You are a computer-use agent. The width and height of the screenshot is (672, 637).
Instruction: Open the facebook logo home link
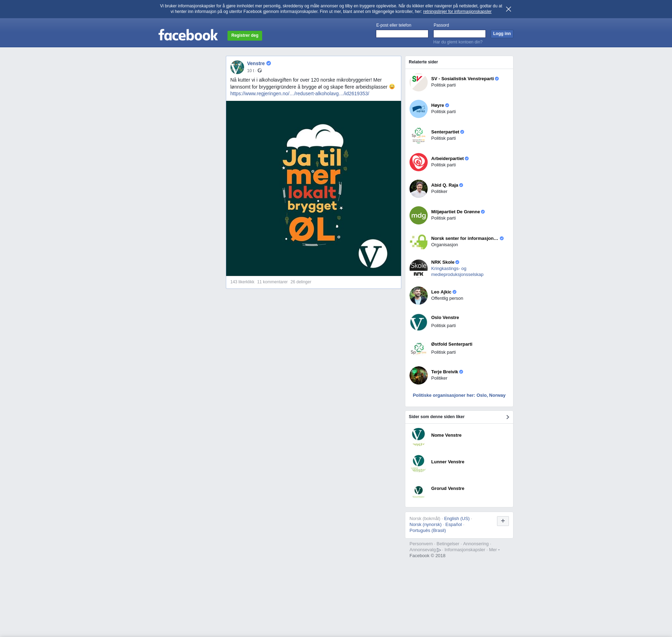pos(188,35)
